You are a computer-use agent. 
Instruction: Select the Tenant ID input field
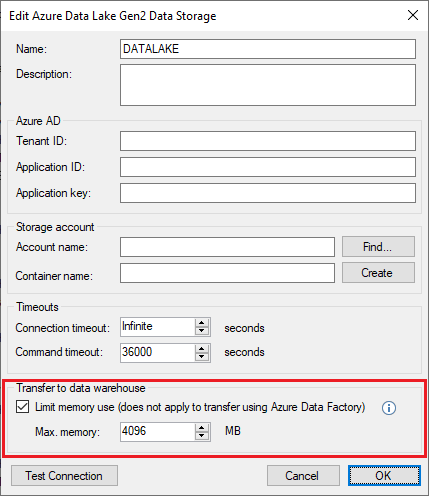pyautogui.click(x=268, y=141)
